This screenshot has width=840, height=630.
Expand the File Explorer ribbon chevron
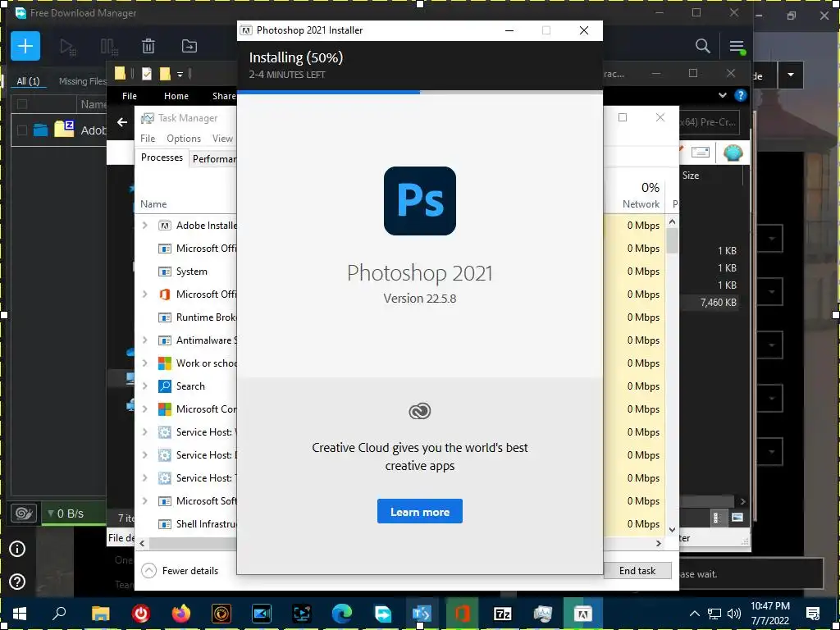tap(722, 95)
